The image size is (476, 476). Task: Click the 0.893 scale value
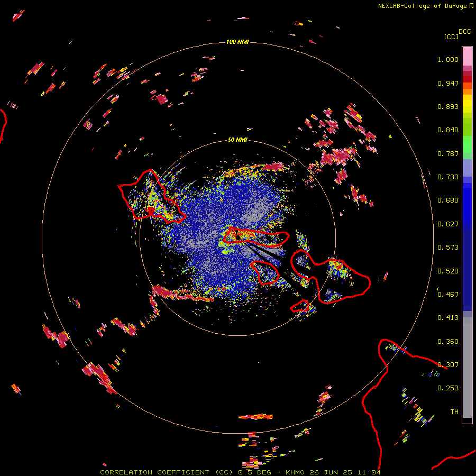448,106
